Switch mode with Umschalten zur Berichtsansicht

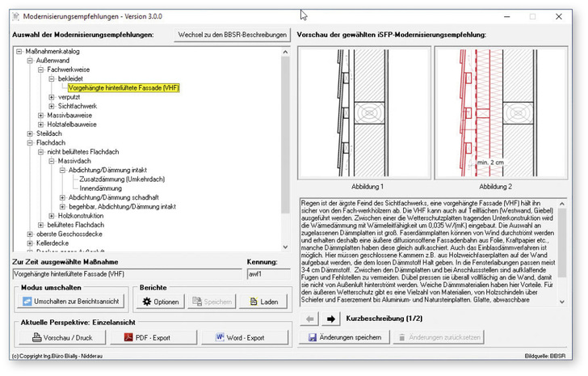(70, 302)
